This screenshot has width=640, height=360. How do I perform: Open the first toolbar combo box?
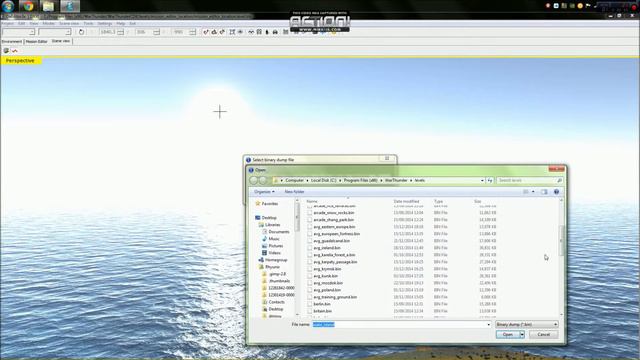(x=19, y=32)
